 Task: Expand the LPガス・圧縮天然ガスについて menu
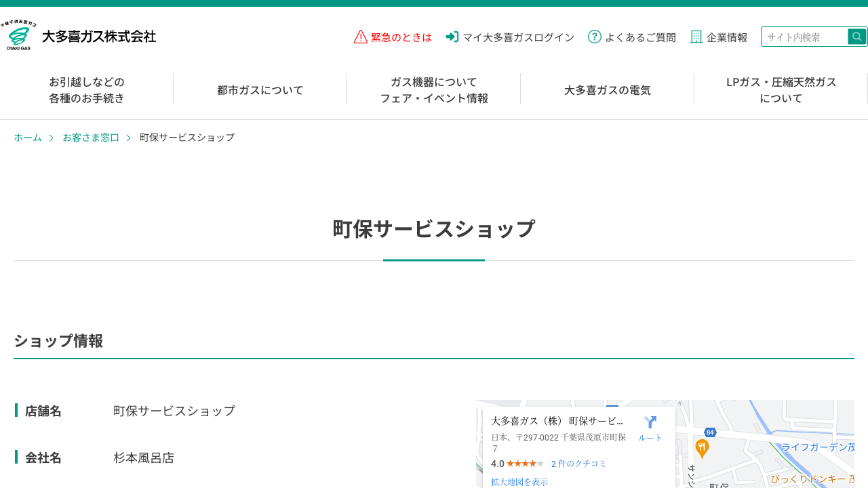pyautogui.click(x=781, y=89)
